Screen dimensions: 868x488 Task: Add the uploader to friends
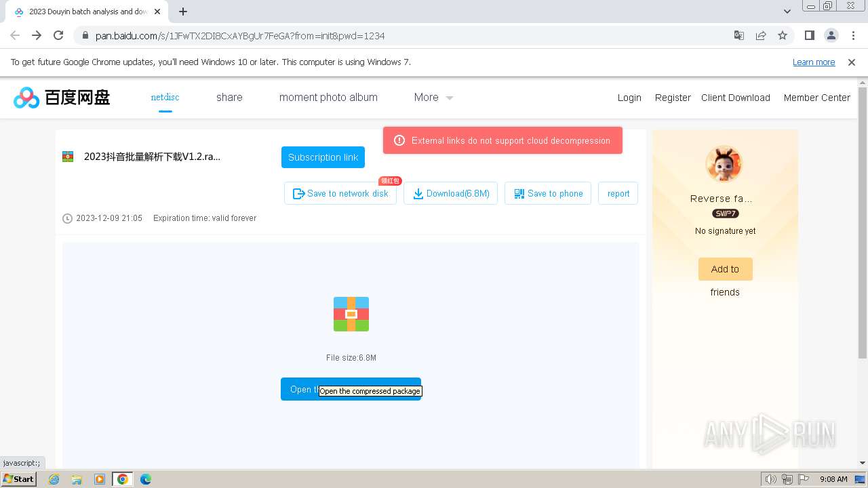(x=725, y=269)
